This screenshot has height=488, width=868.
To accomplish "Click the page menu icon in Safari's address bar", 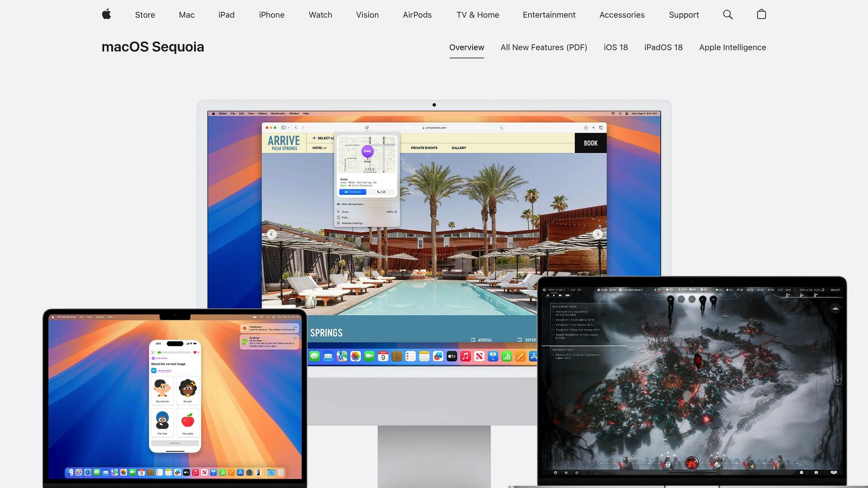I will 367,128.
